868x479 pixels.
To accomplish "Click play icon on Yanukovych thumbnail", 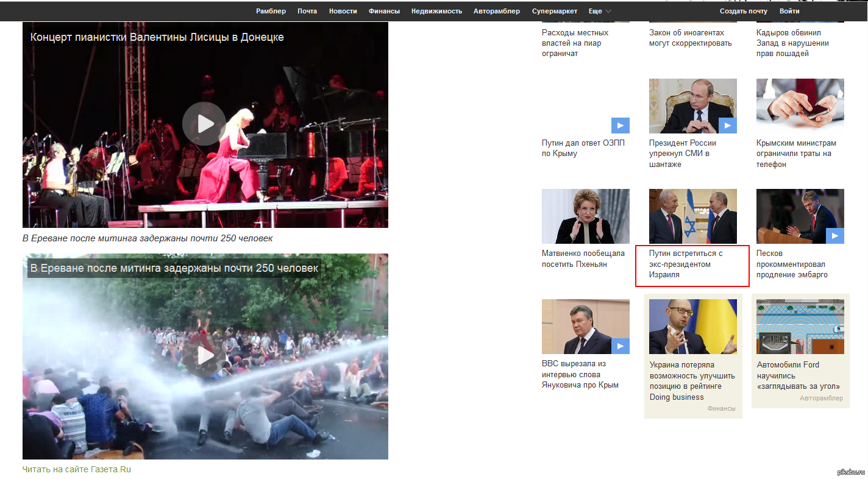I will coord(620,346).
